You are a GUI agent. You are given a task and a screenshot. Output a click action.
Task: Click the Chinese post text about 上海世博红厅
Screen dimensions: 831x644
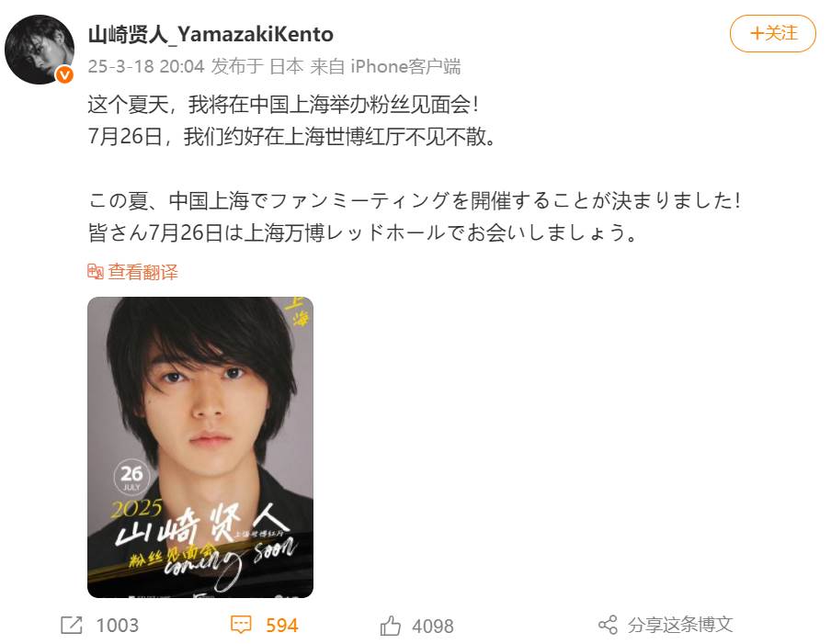click(x=292, y=137)
